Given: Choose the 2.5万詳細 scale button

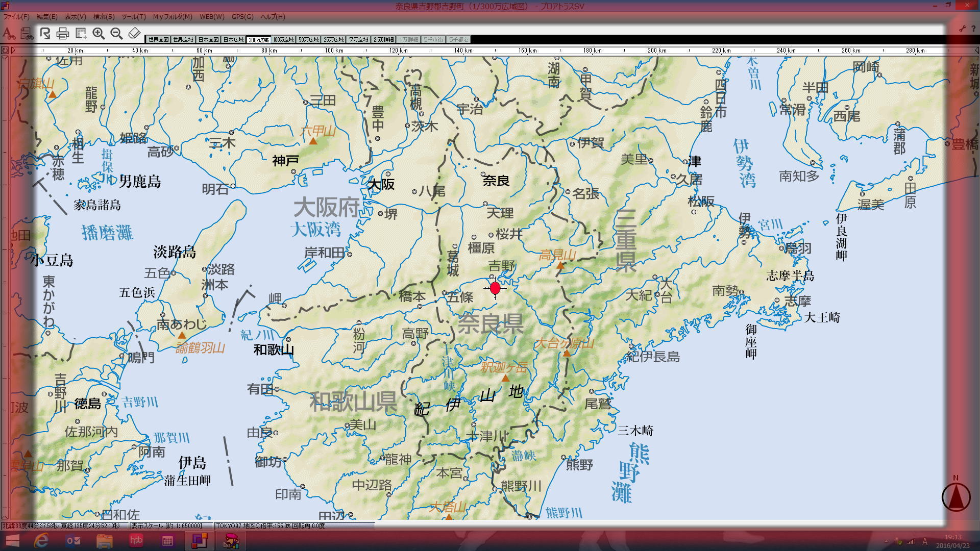Looking at the screenshot, I should click(x=384, y=40).
